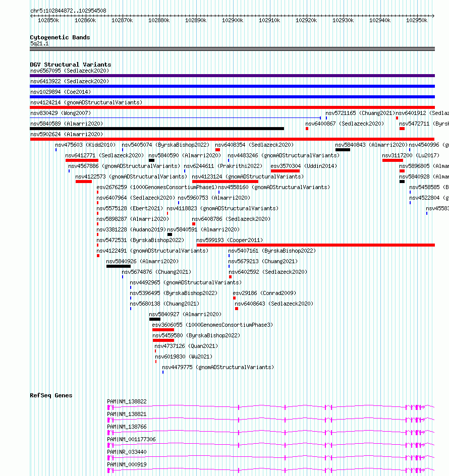449x476 pixels.
Task: Click the nsv5575128 (Ebert2021) label
Action: pos(130,209)
